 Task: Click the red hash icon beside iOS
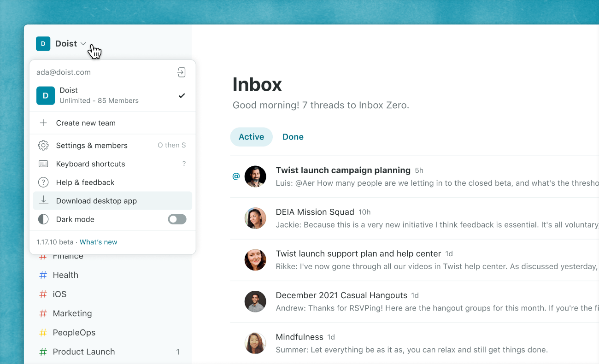tap(43, 294)
